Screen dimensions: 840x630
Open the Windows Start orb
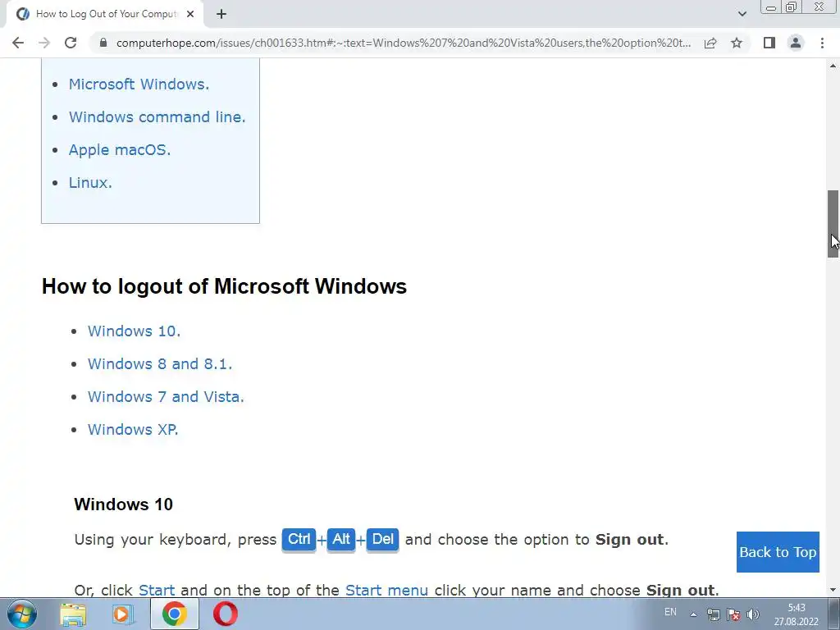coord(21,614)
